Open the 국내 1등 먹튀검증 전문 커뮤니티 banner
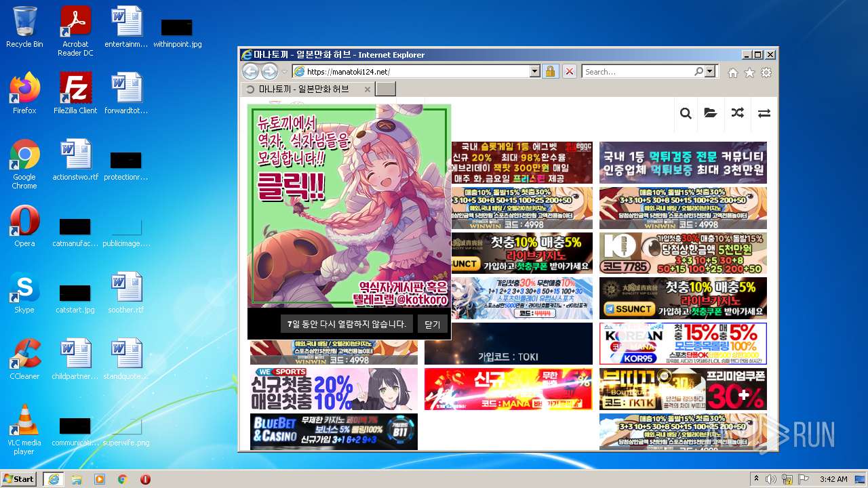This screenshot has width=868, height=488. [683, 163]
